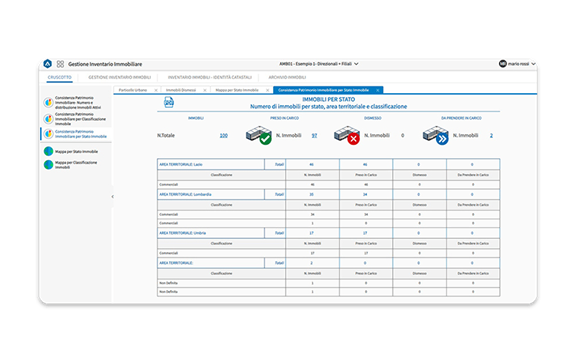The height and width of the screenshot is (362, 576).
Task: Open the Preso in Carico 97 link
Action: click(314, 136)
